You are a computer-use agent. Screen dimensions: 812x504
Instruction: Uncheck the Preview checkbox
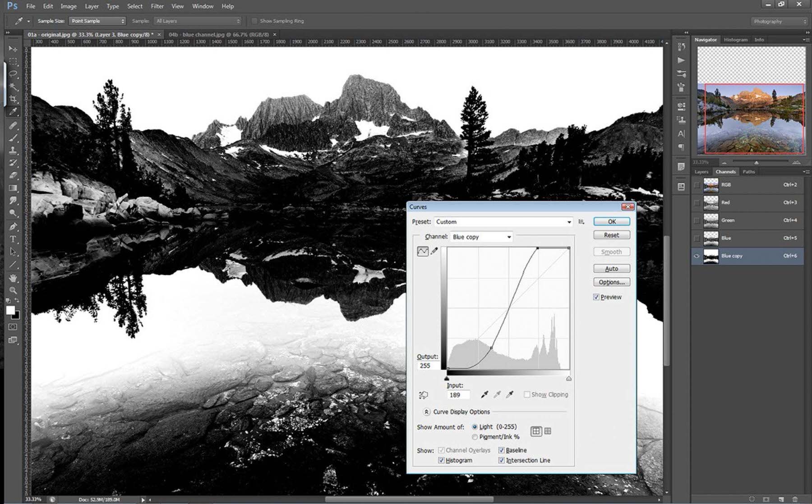click(x=596, y=297)
